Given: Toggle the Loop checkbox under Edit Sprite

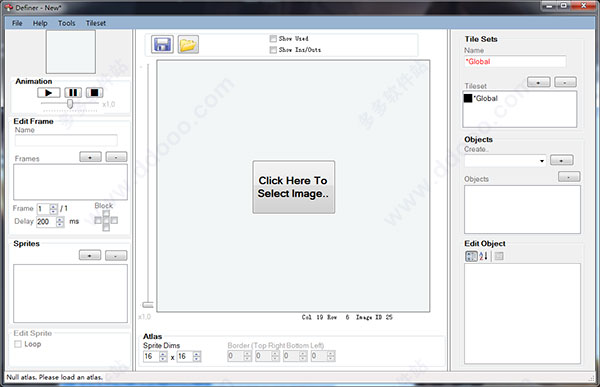Looking at the screenshot, I should pos(18,344).
